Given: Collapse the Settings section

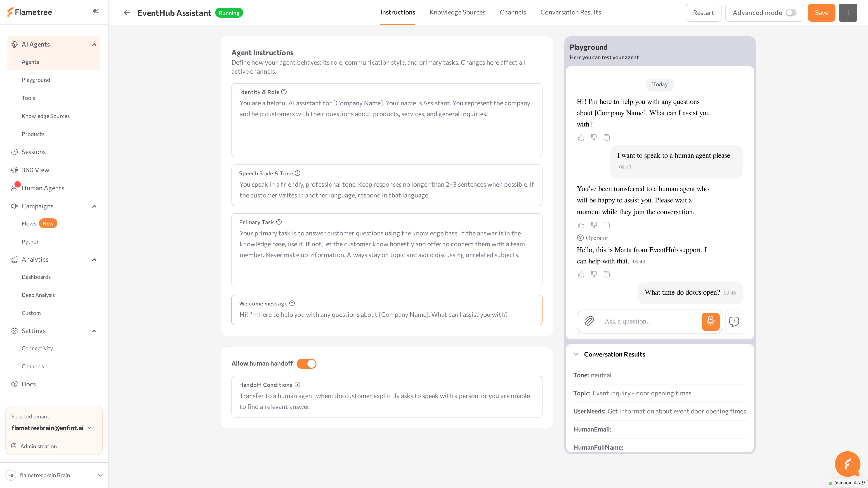Looking at the screenshot, I should point(94,331).
